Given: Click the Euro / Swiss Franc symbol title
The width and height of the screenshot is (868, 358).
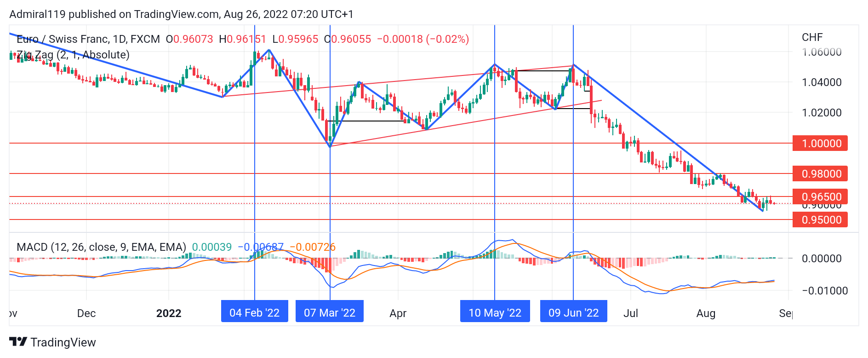Looking at the screenshot, I should [x=88, y=39].
